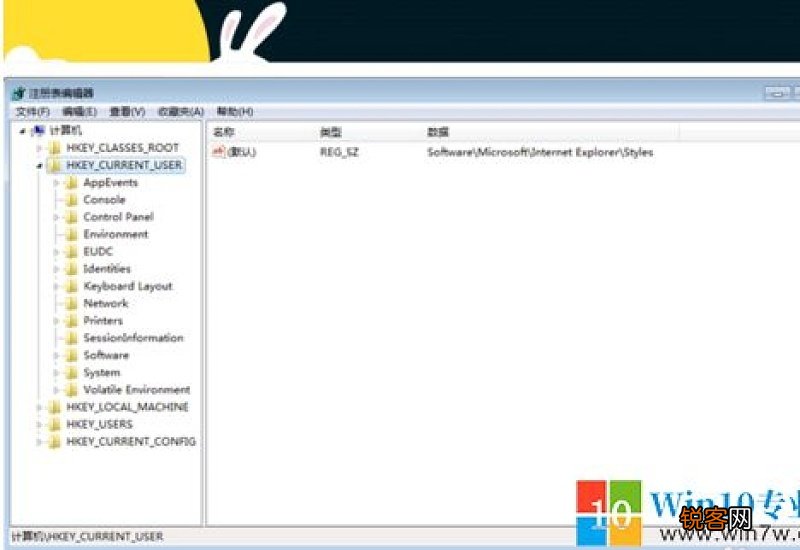The width and height of the screenshot is (800, 550).
Task: Open the 查看(V) menu
Action: [128, 111]
